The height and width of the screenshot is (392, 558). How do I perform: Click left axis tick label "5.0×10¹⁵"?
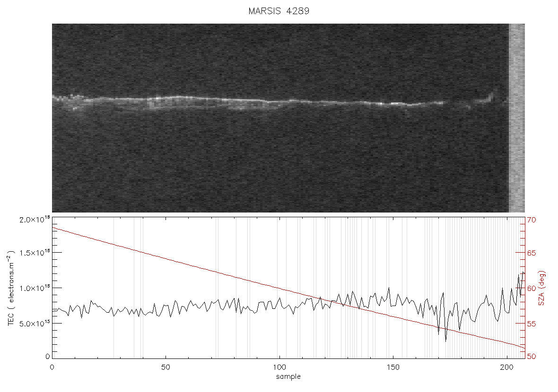[35, 324]
